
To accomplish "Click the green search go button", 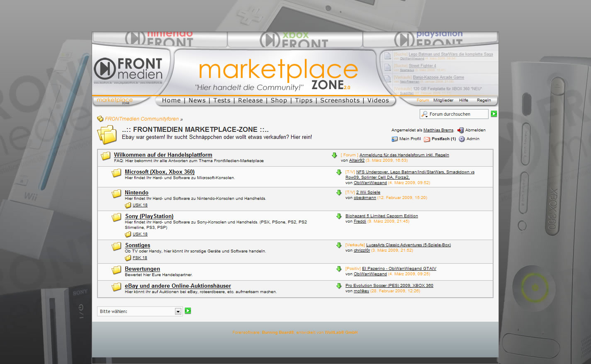I will click(494, 114).
